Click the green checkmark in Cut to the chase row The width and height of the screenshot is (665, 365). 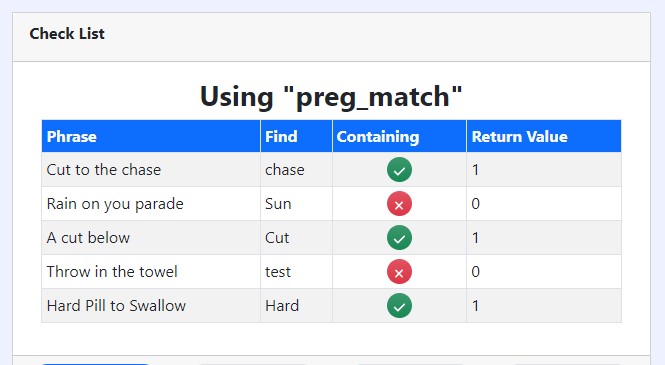tap(399, 170)
